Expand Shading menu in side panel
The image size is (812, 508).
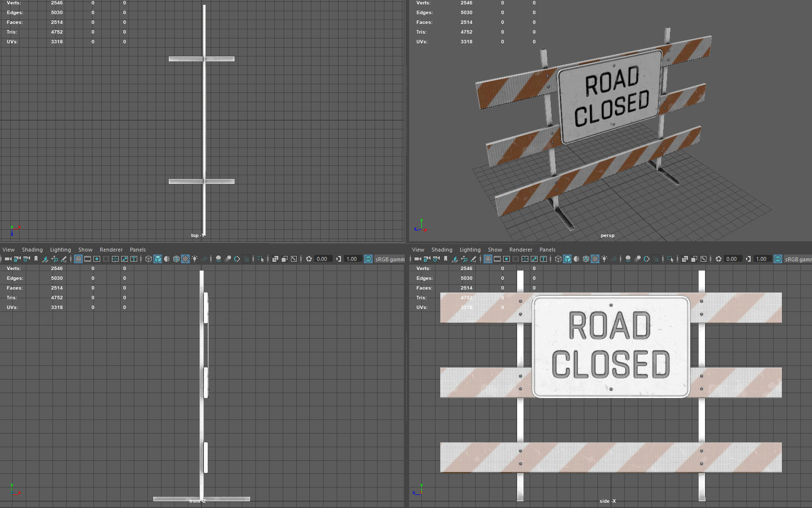point(442,250)
